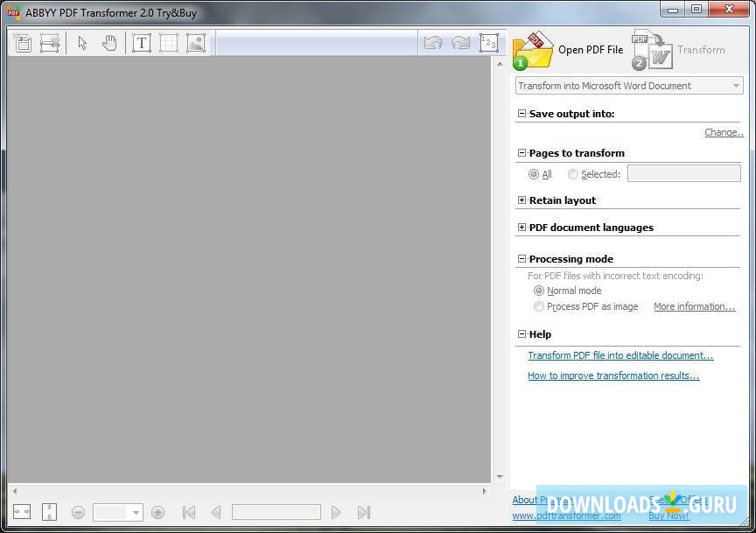The height and width of the screenshot is (533, 756).
Task: Open How to improve transformation results help
Action: (x=613, y=375)
